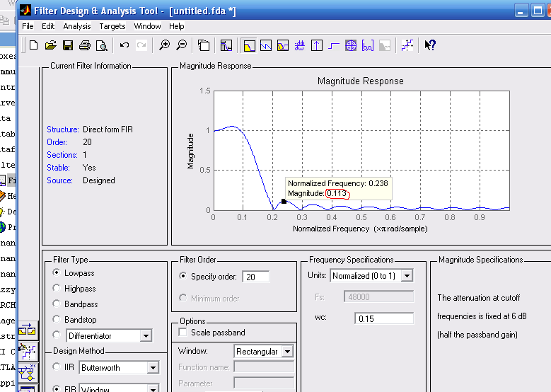This screenshot has height=392, width=551.
Task: Create a new filter design session
Action: click(x=33, y=45)
